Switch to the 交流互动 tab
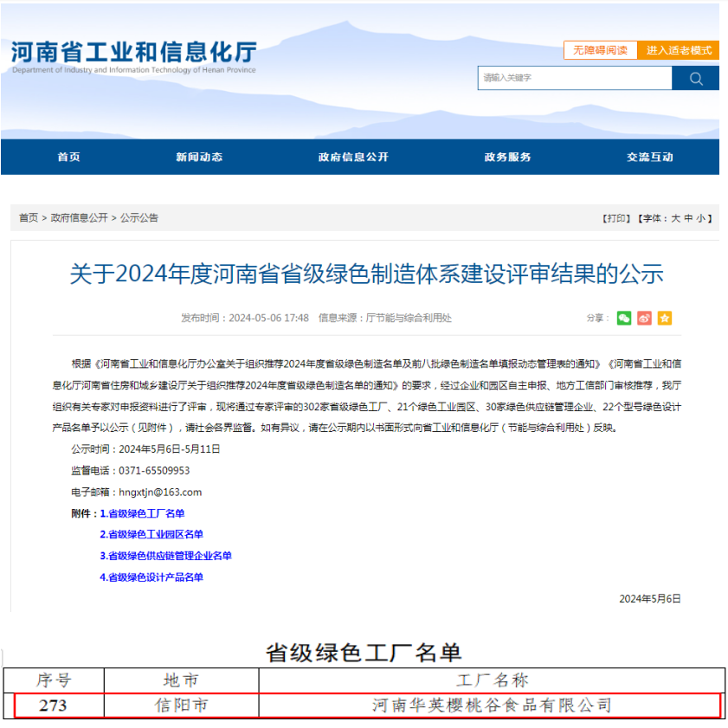 pos(647,157)
